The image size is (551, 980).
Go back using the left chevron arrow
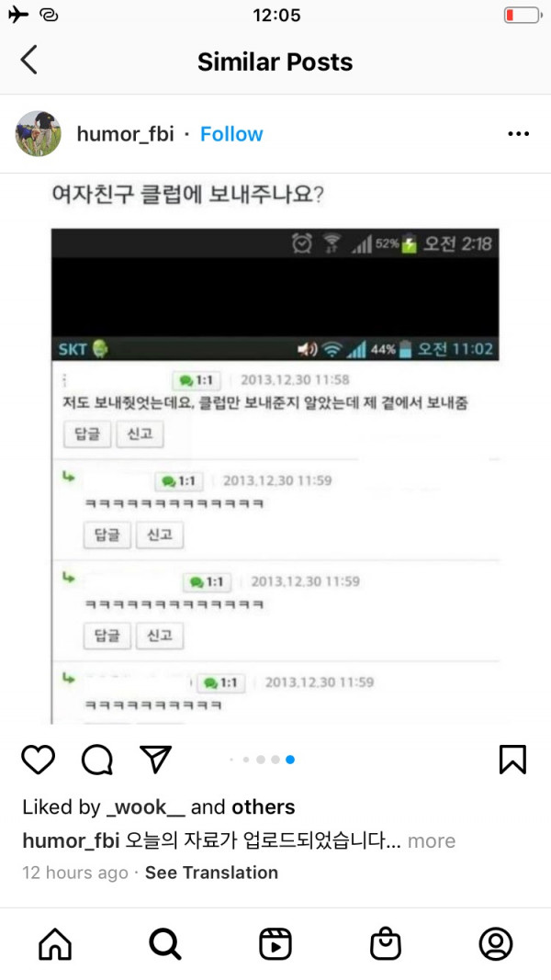[28, 61]
